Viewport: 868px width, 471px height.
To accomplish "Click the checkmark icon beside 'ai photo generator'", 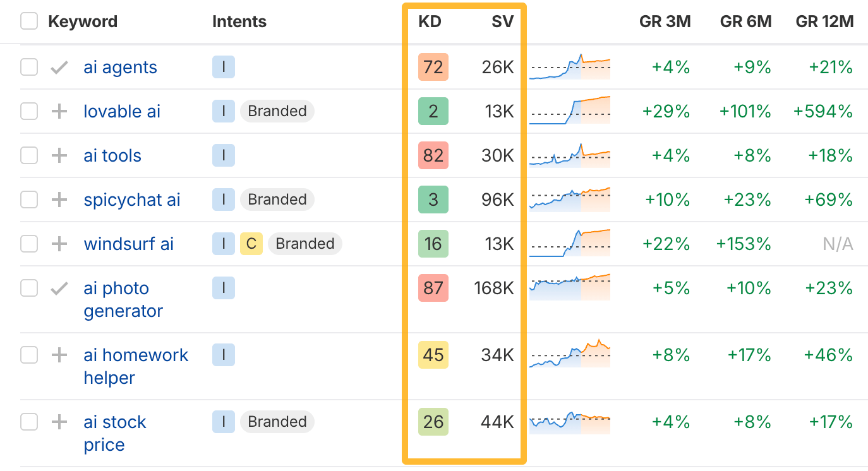I will point(59,288).
